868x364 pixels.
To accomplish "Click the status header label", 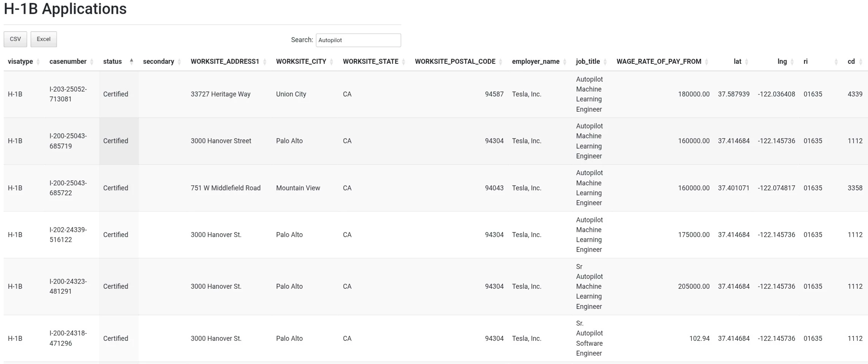I will coord(113,62).
